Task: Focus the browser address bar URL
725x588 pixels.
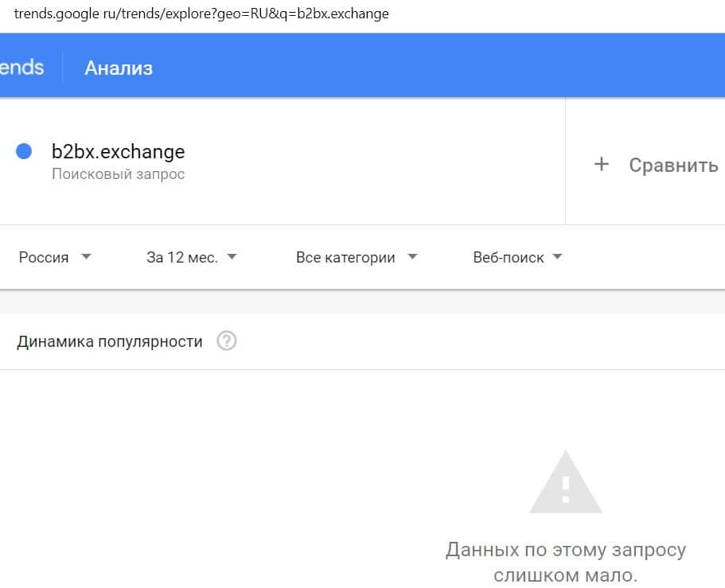Action: (201, 14)
